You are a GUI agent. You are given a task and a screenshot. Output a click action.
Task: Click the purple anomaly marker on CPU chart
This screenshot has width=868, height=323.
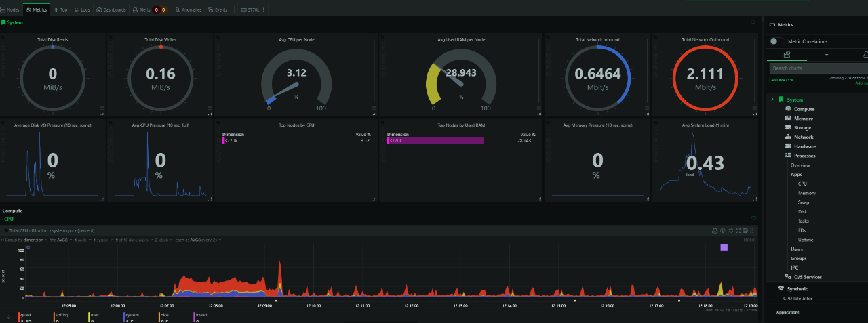click(x=724, y=248)
